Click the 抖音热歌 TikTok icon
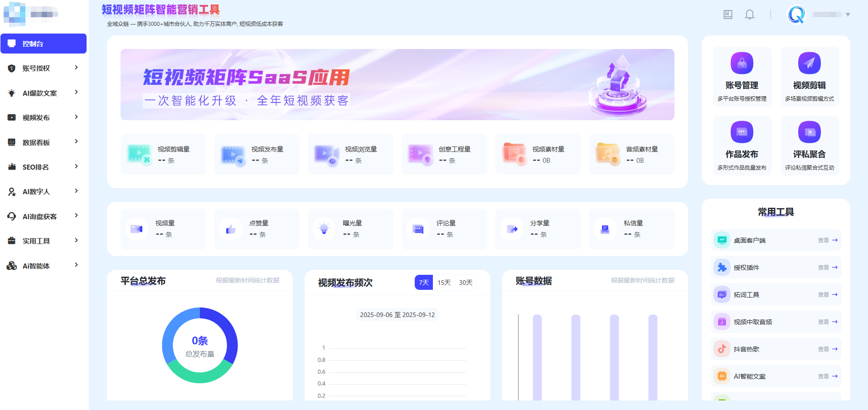 coord(722,349)
